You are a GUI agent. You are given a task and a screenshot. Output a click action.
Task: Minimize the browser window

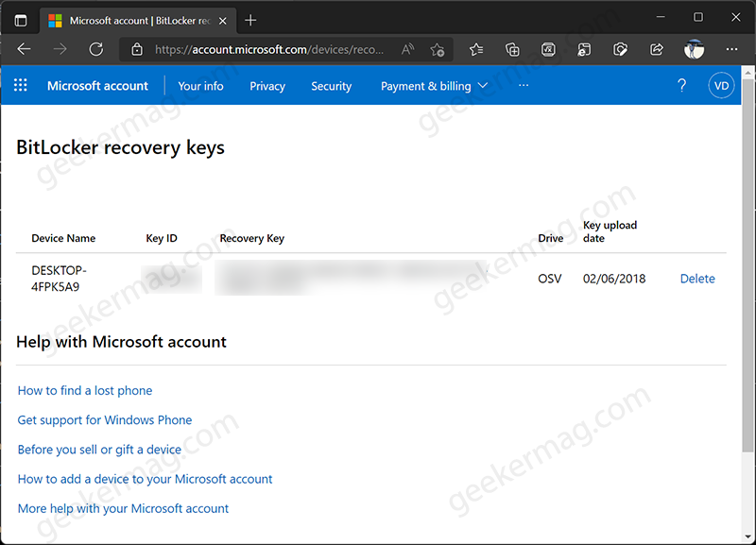[x=661, y=17]
